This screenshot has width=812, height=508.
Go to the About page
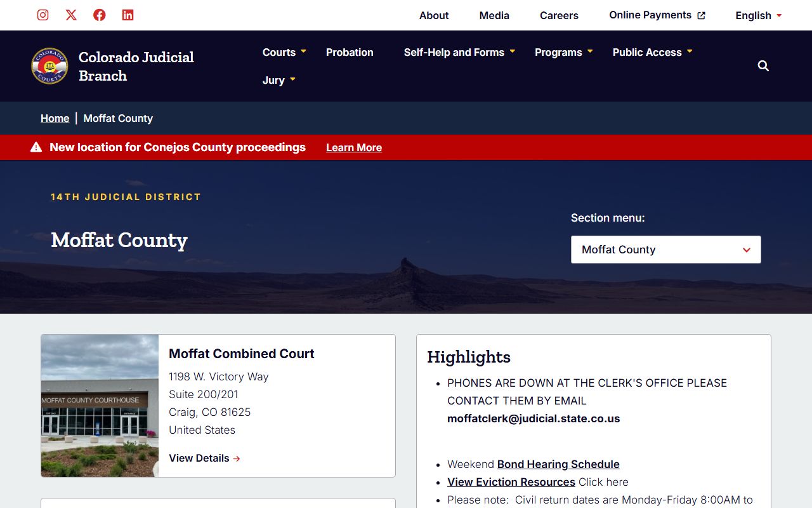point(434,15)
